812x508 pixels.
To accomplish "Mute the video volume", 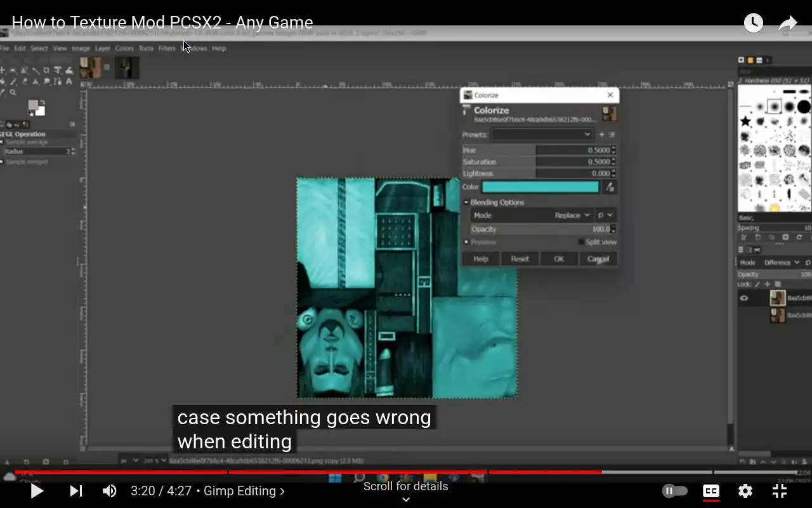I will (x=109, y=491).
